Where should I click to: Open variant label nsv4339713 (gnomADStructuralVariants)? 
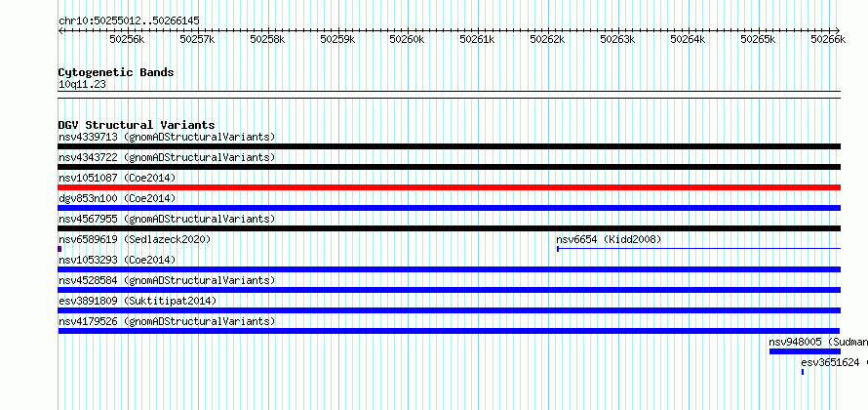[167, 137]
